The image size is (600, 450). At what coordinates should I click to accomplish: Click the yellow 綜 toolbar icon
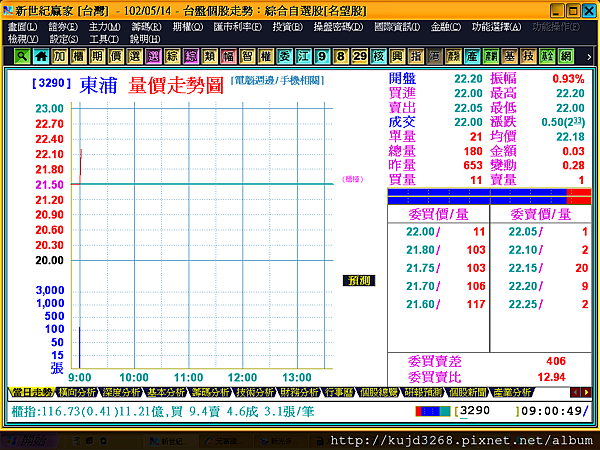click(172, 56)
